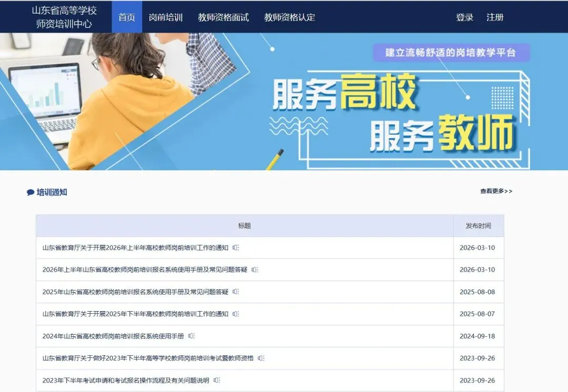
Task: Click the speaker icon next to 2025年下半年岗前培训通知
Action: [236, 314]
